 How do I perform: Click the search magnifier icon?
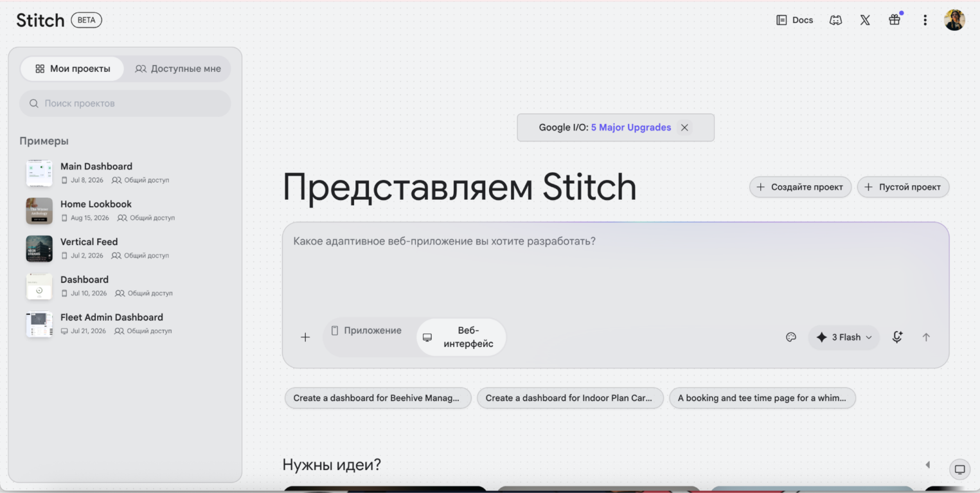click(34, 103)
